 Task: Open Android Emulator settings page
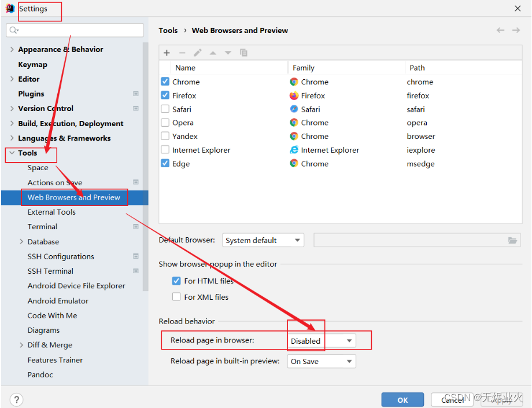point(58,301)
